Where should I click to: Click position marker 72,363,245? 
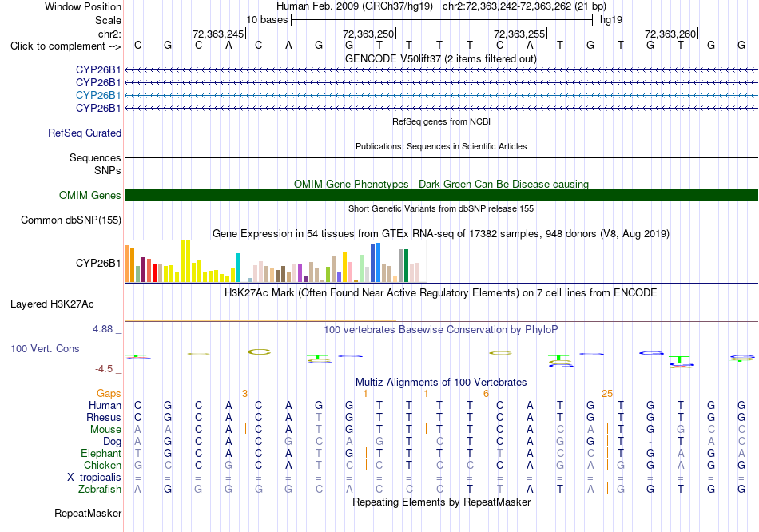coord(218,34)
